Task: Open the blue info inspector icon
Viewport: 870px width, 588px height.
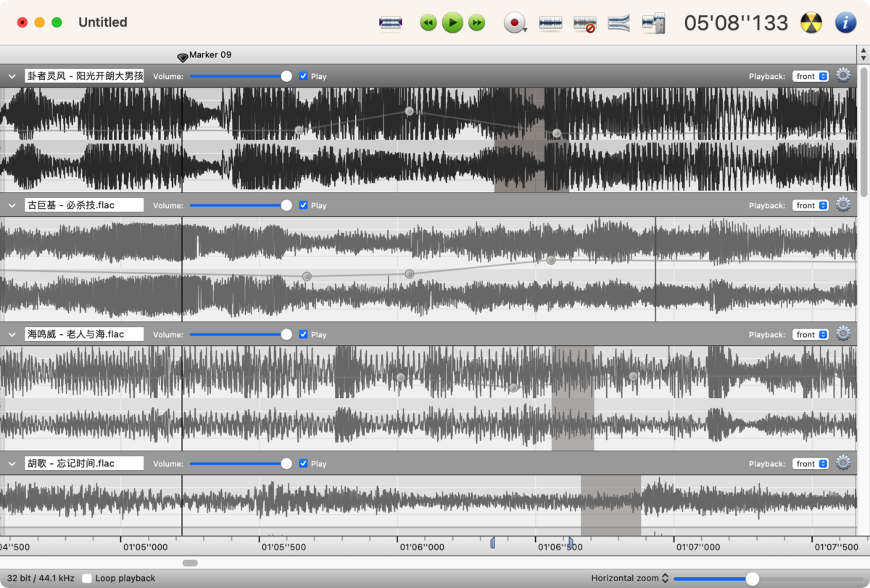Action: [x=845, y=23]
